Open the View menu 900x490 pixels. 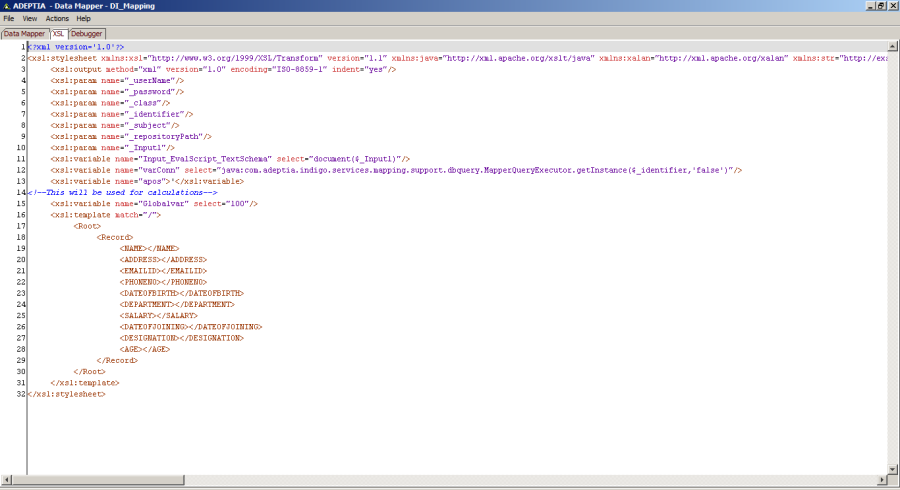(x=30, y=18)
